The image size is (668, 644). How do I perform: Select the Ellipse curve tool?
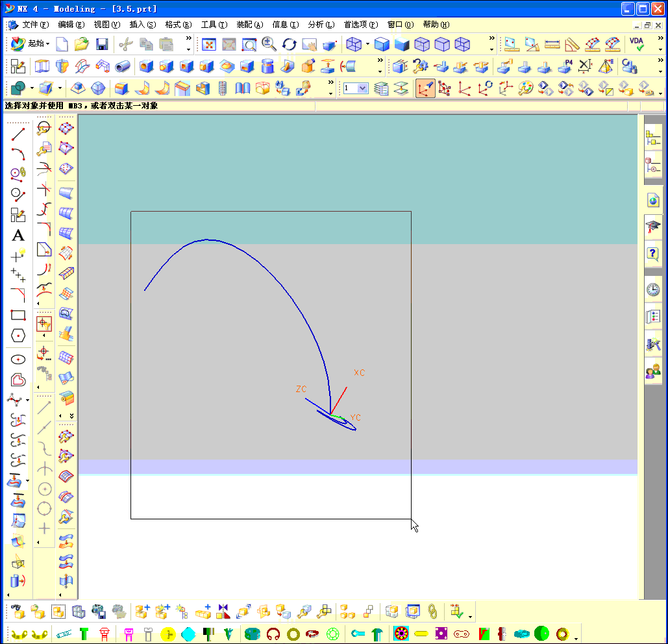18,360
